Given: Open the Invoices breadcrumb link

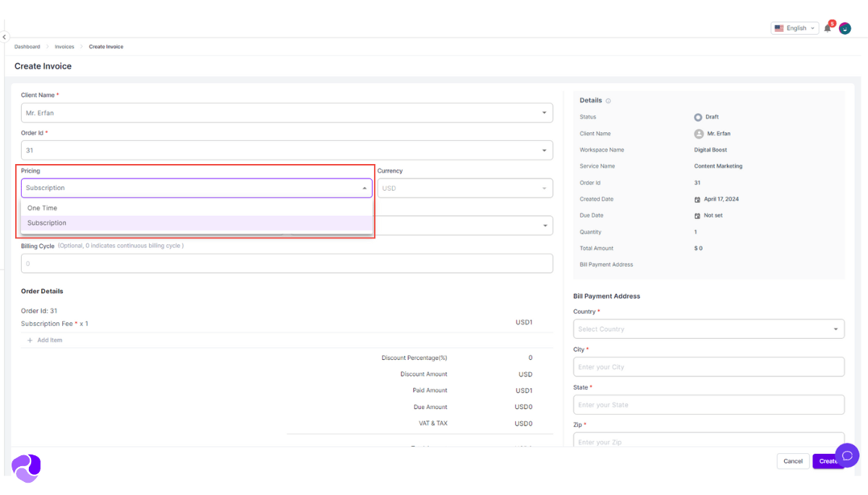Looking at the screenshot, I should [x=64, y=46].
